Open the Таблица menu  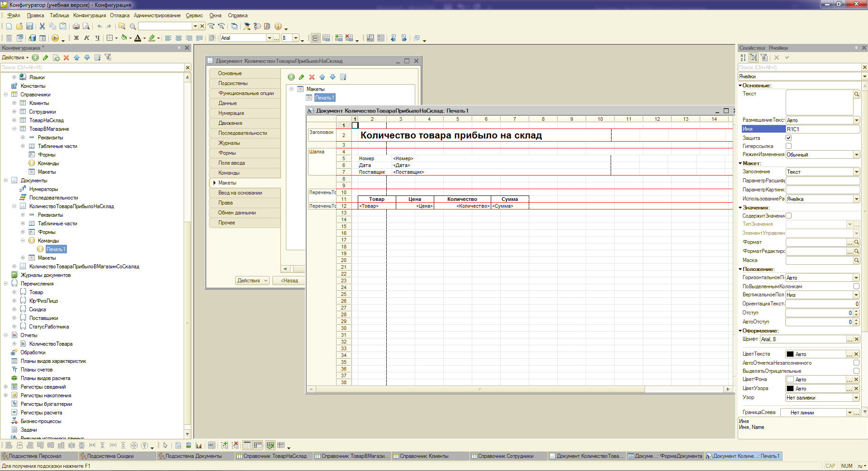point(59,15)
